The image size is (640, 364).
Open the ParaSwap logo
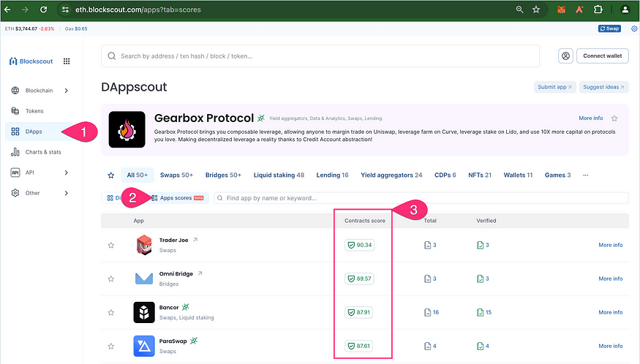(x=143, y=346)
